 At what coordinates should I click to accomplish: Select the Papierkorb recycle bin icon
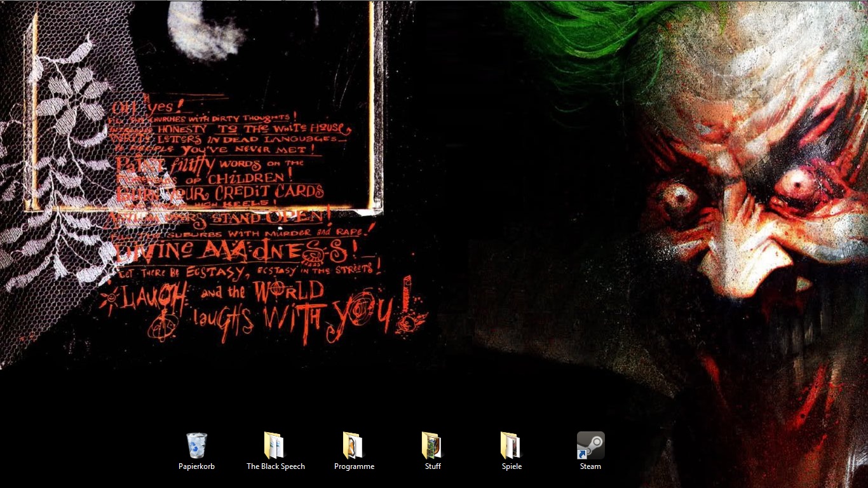pyautogui.click(x=196, y=445)
